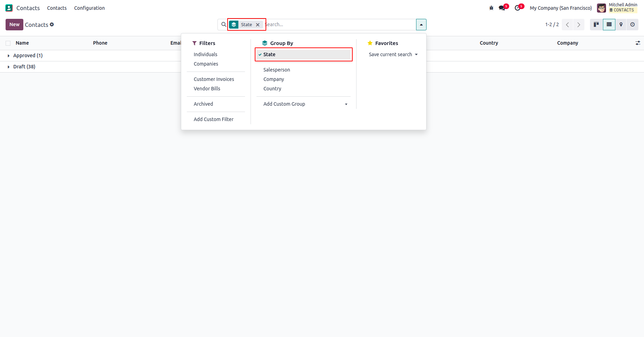Select Salesperson group-by option

277,70
